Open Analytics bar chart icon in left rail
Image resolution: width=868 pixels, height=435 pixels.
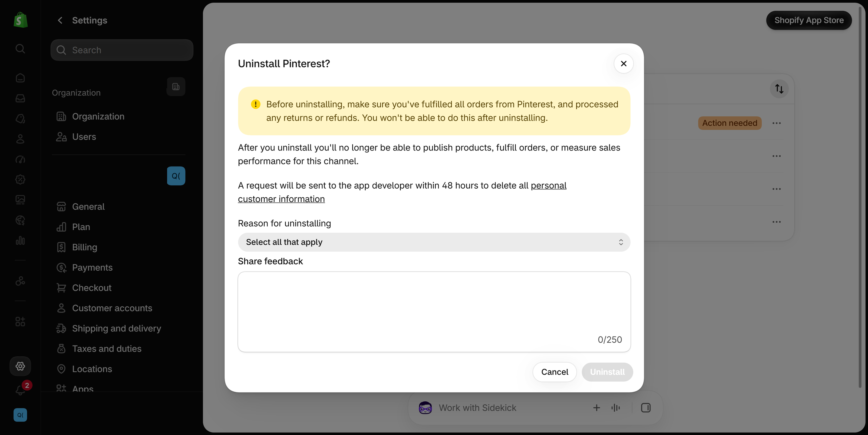[20, 240]
